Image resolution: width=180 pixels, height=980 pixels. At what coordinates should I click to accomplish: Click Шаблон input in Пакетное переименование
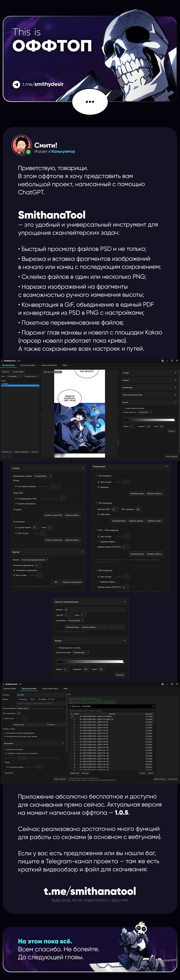(x=94, y=610)
